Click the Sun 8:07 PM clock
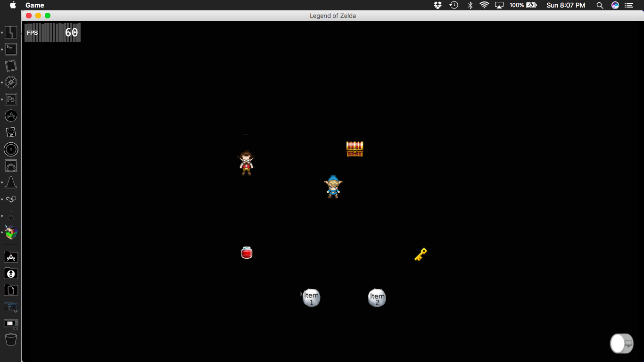Viewport: 644px width, 362px height. (566, 5)
